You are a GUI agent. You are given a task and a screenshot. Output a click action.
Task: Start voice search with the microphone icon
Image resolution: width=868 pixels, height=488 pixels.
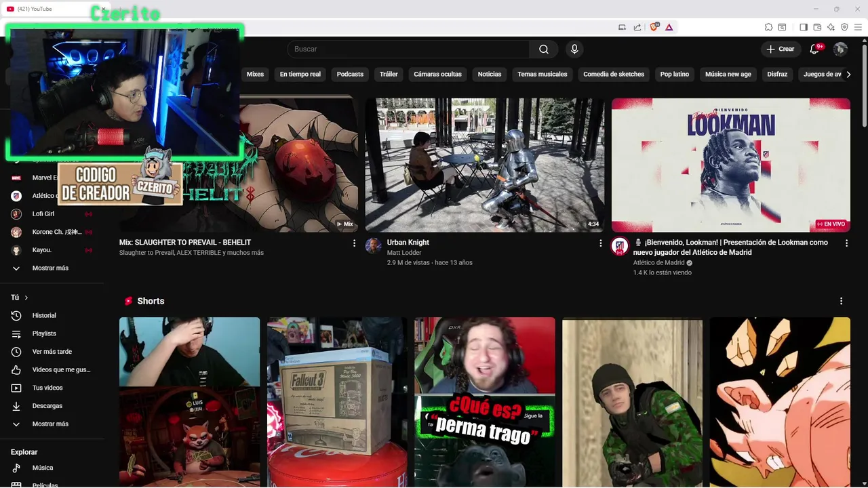click(x=574, y=49)
